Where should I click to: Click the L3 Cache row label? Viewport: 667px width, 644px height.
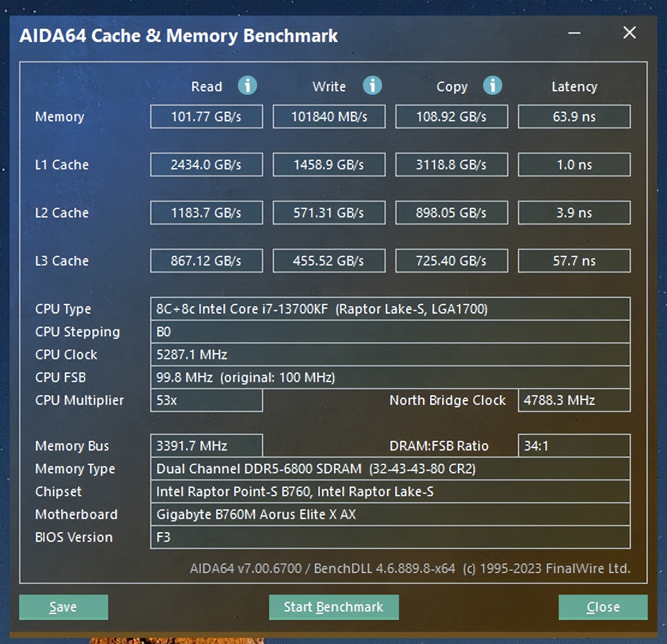[62, 261]
